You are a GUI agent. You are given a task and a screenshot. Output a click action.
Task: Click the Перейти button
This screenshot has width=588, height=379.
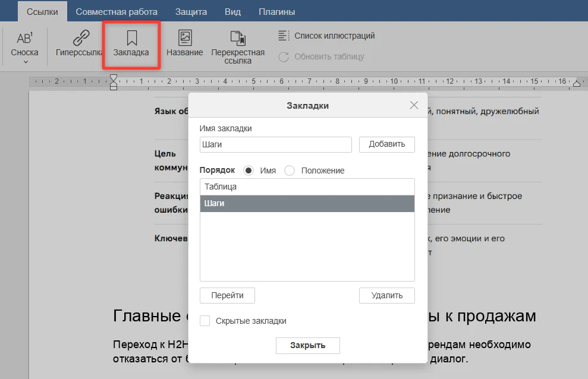[227, 295]
